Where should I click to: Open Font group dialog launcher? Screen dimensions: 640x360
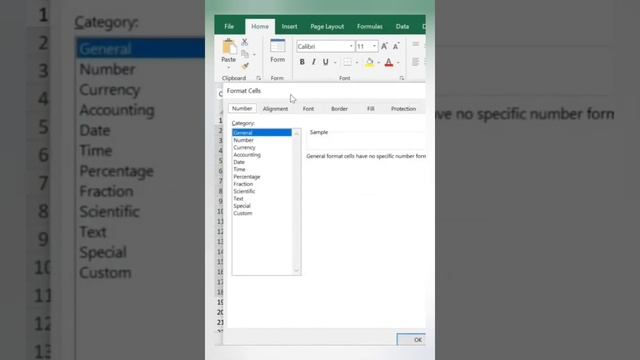click(402, 78)
